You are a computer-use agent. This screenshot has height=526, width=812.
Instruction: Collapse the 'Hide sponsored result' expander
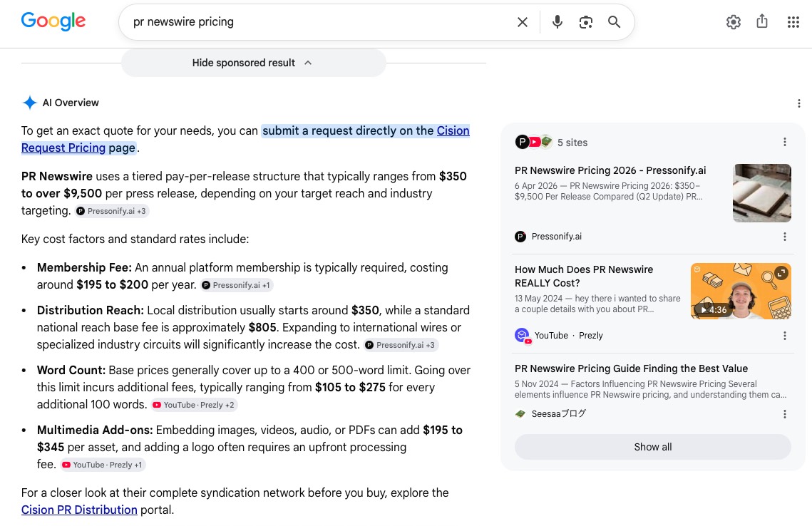coord(254,63)
